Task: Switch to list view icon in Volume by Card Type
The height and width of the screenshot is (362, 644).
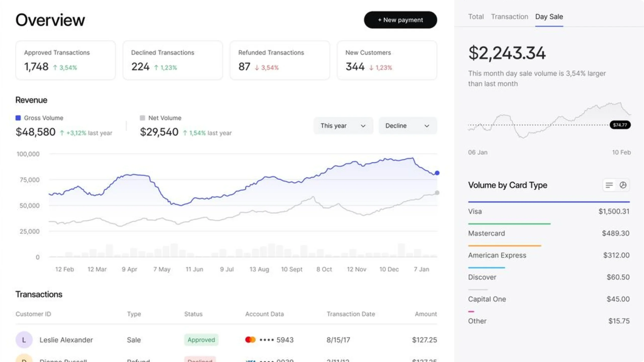Action: coord(609,185)
